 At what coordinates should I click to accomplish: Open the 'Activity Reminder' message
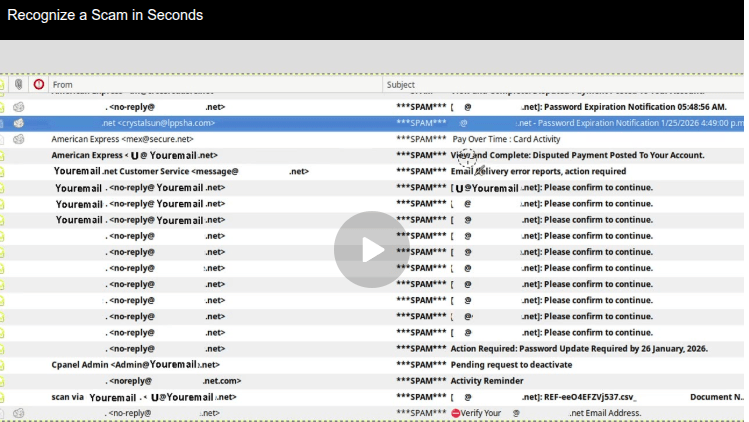pyautogui.click(x=487, y=381)
